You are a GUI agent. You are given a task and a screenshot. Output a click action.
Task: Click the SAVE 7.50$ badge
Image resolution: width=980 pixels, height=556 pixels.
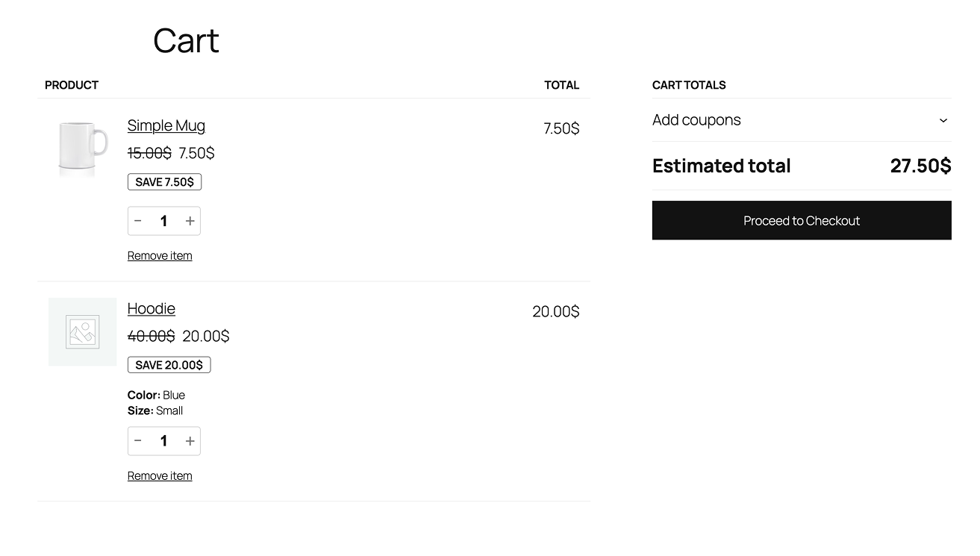tap(164, 181)
